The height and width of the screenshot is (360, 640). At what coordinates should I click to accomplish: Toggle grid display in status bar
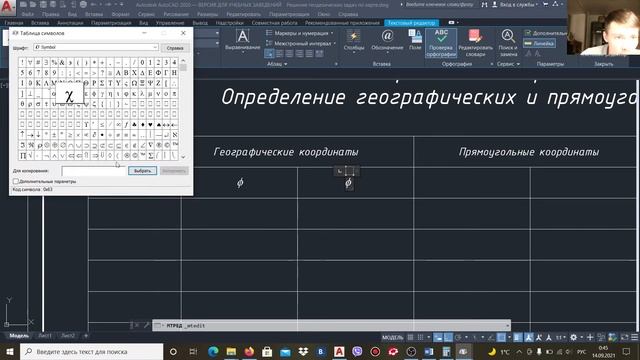(410, 337)
